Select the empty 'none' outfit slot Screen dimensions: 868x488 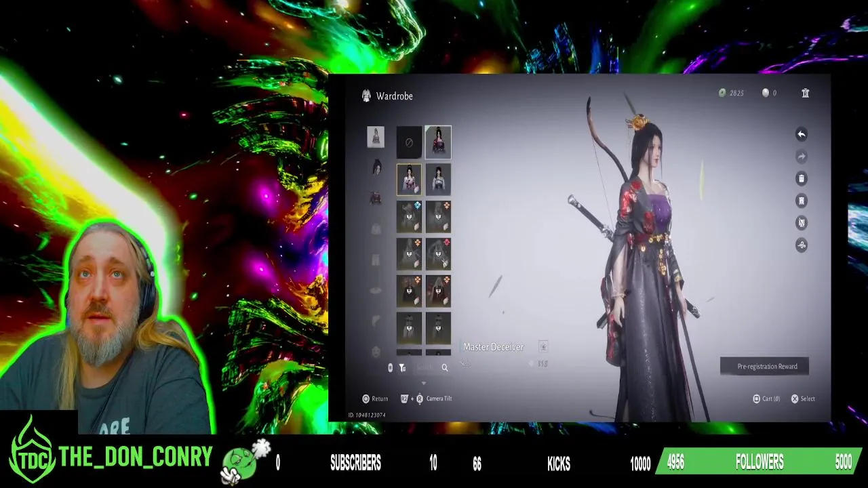(x=409, y=142)
